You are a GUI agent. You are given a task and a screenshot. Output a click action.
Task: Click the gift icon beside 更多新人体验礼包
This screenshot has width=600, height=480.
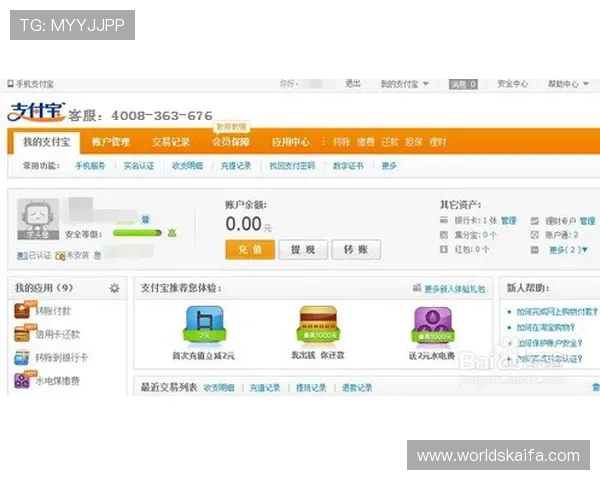pos(417,287)
